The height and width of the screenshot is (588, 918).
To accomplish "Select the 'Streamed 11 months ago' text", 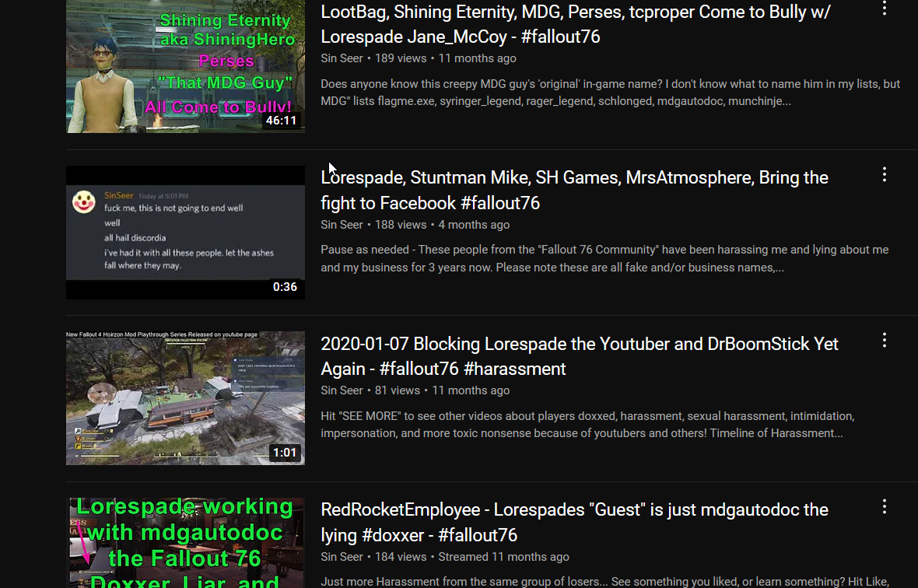I will tap(503, 557).
